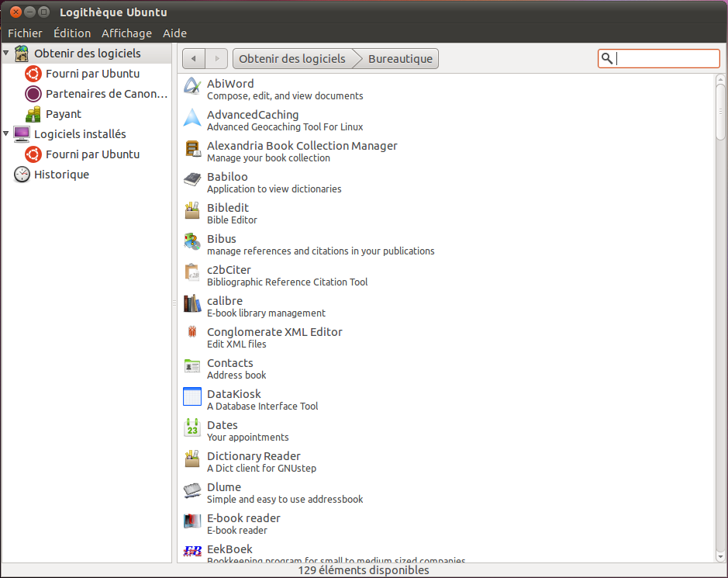The height and width of the screenshot is (578, 728).
Task: Click the vertical scrollbar handle
Action: click(x=720, y=112)
